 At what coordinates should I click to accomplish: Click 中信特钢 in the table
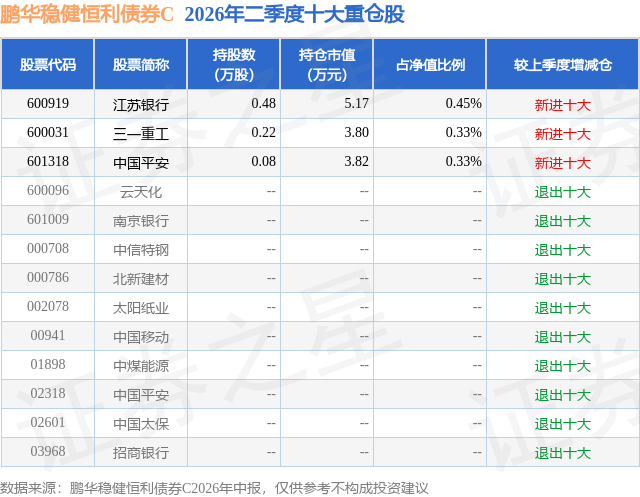point(141,249)
